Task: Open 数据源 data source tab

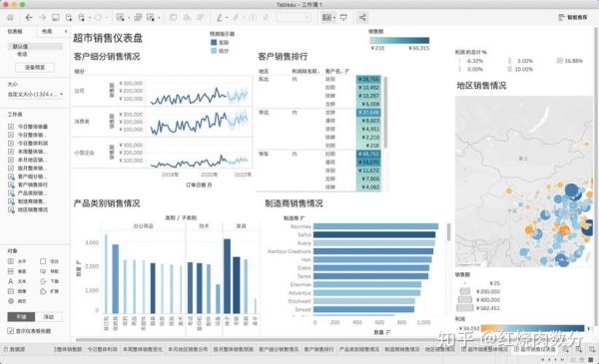Action: [x=15, y=349]
